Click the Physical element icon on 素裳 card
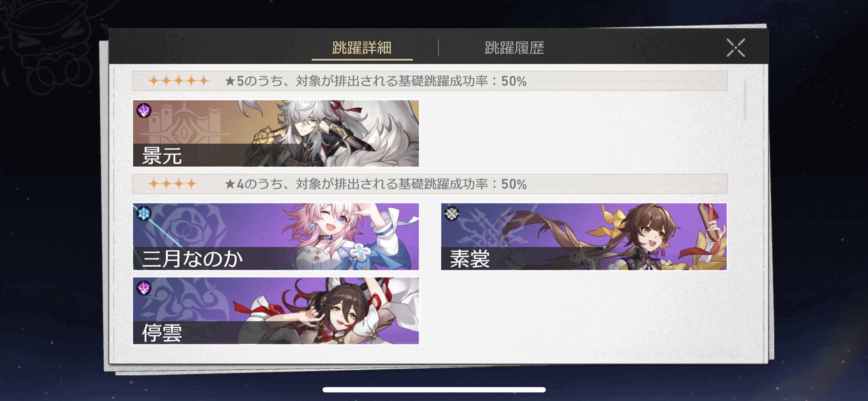The height and width of the screenshot is (401, 868). point(452,214)
